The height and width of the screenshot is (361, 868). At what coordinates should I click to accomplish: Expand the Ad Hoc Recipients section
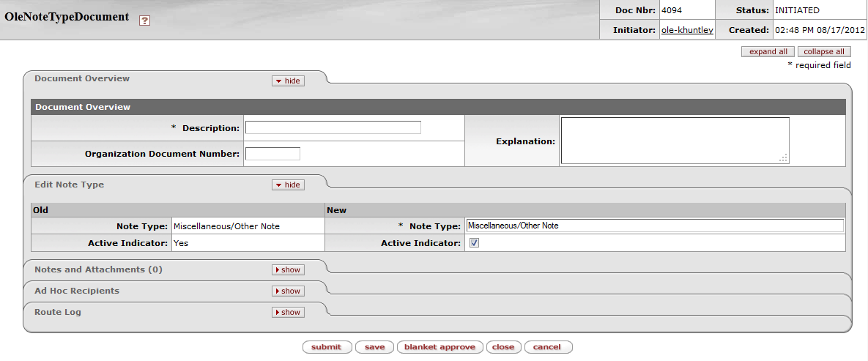288,291
